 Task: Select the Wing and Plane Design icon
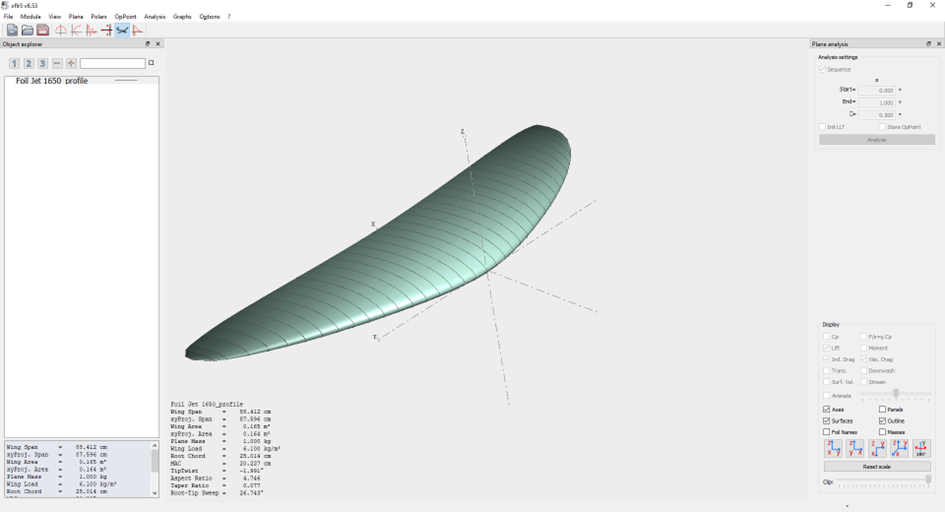coord(122,31)
